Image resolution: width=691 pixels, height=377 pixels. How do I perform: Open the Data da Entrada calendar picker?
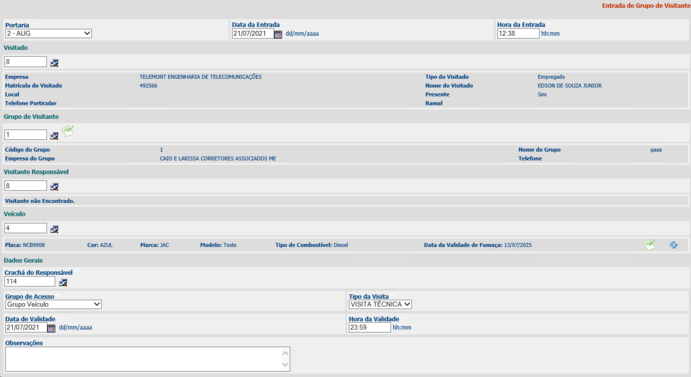pos(278,34)
